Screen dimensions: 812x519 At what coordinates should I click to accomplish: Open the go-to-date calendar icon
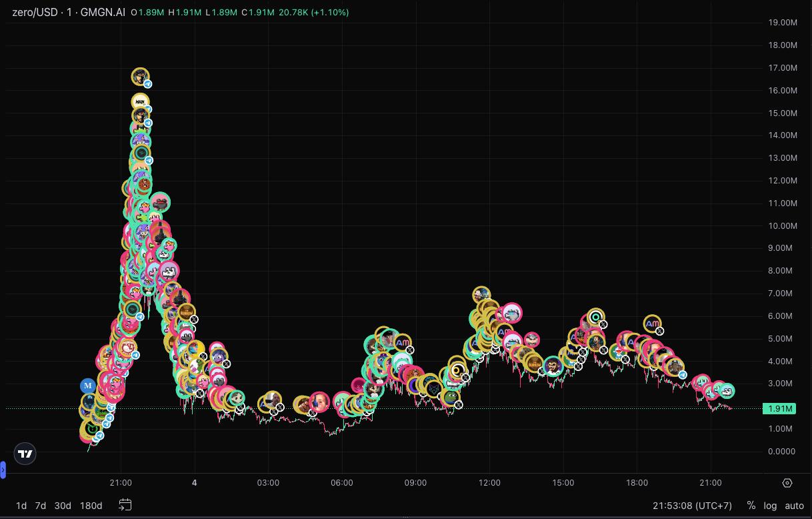tap(125, 505)
